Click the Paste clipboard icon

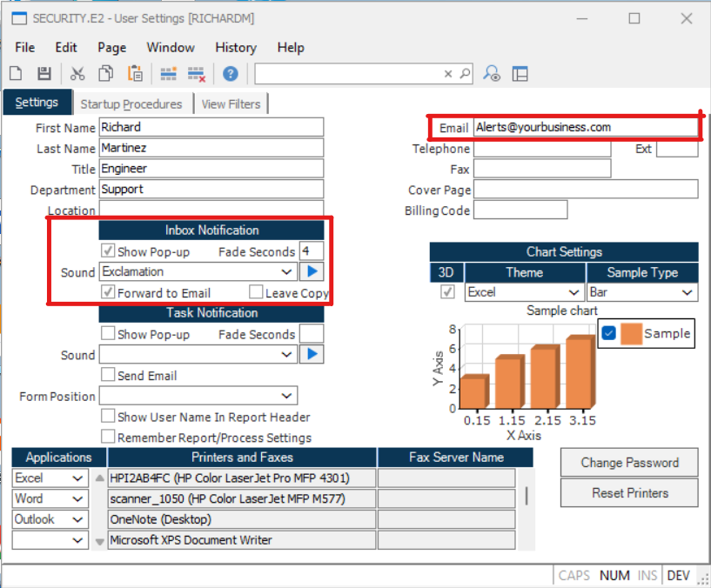point(135,74)
